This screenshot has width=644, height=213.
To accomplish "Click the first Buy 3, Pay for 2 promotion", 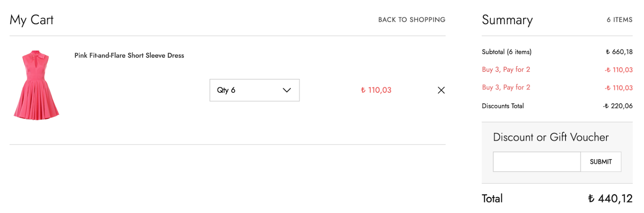I will tap(506, 70).
